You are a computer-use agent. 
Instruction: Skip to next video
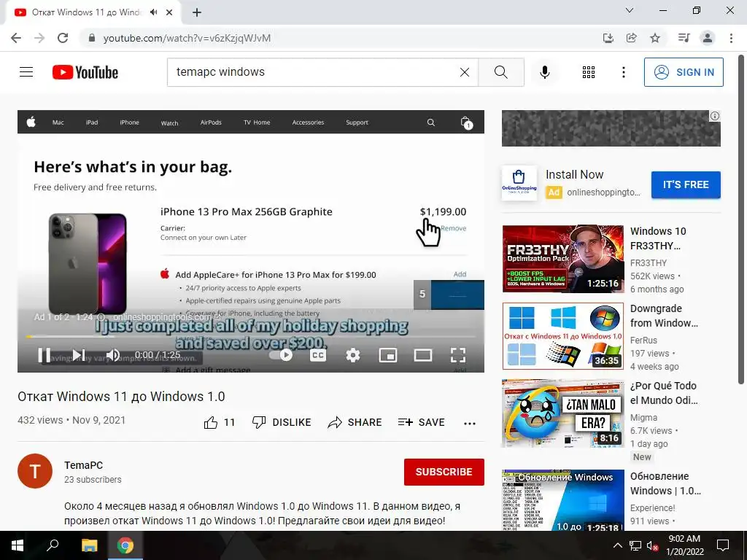pos(79,355)
